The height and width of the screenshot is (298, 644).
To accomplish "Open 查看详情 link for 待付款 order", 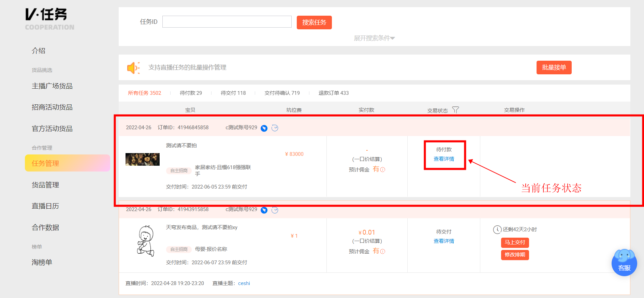I will pos(444,159).
